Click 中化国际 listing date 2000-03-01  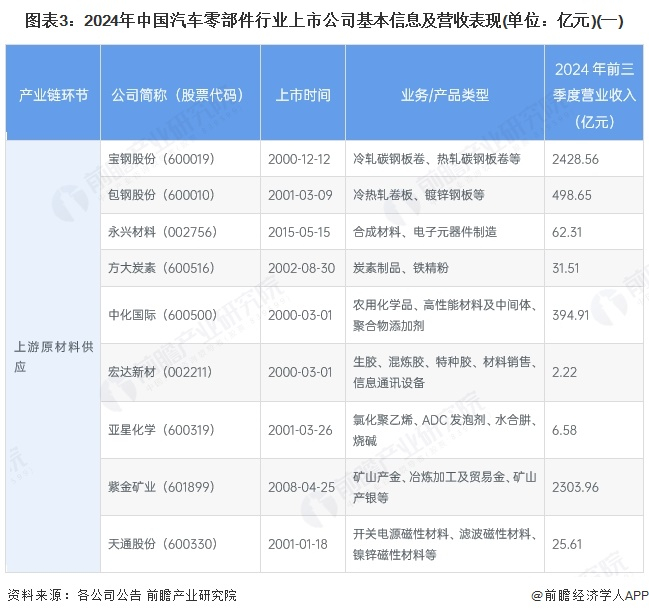coord(300,315)
